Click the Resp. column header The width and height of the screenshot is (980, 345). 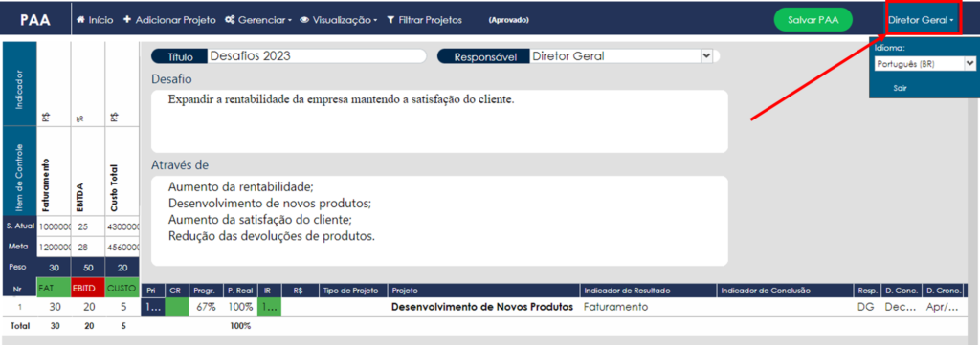click(867, 291)
